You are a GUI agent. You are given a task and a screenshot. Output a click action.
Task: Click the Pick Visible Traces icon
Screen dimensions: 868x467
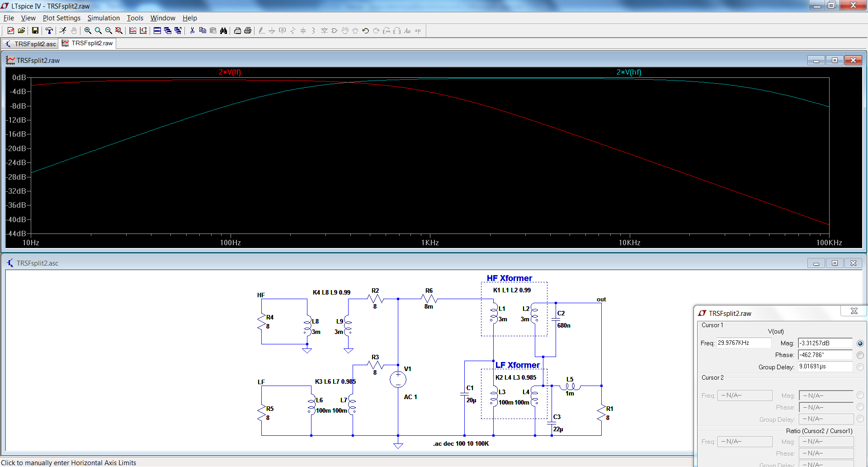[133, 31]
